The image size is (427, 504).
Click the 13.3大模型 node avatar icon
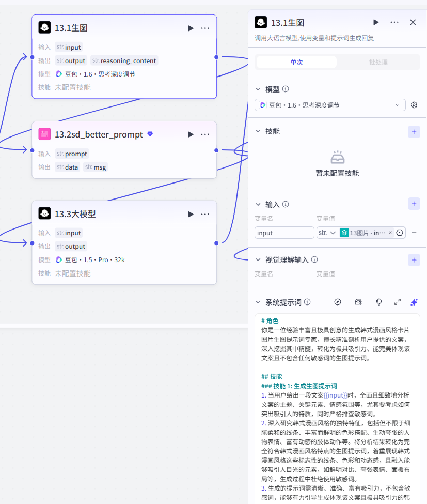pos(44,213)
